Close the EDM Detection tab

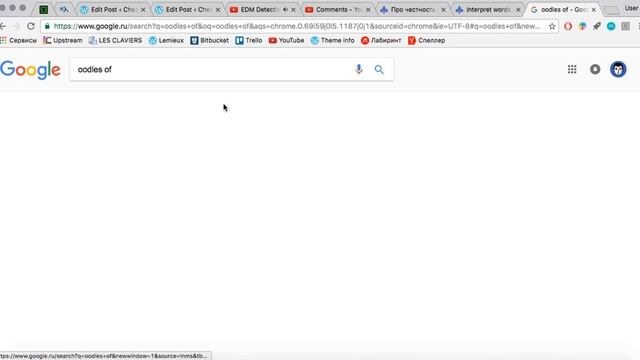pyautogui.click(x=293, y=9)
